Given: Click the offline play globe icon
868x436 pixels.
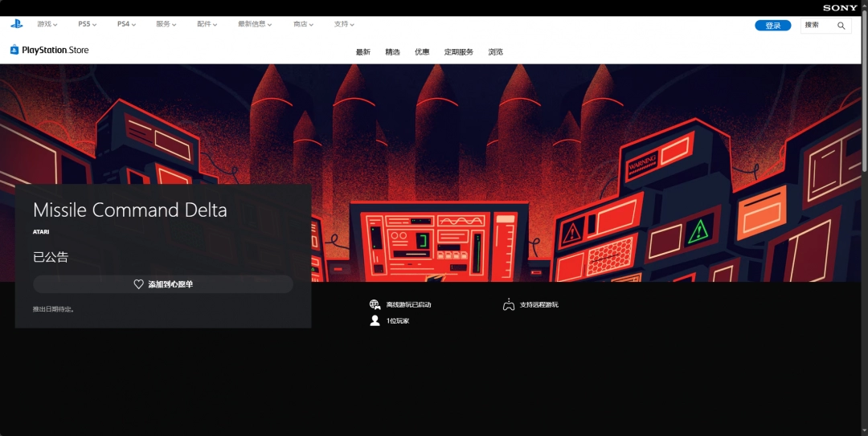Looking at the screenshot, I should [x=375, y=305].
